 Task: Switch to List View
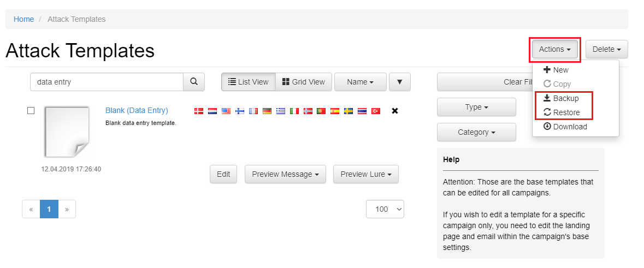[249, 82]
